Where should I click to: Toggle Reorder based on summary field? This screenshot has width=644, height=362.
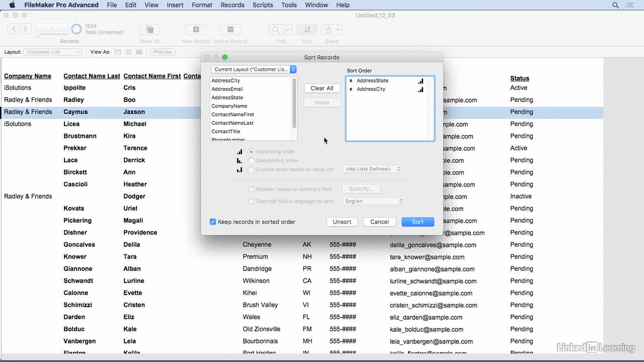point(252,189)
